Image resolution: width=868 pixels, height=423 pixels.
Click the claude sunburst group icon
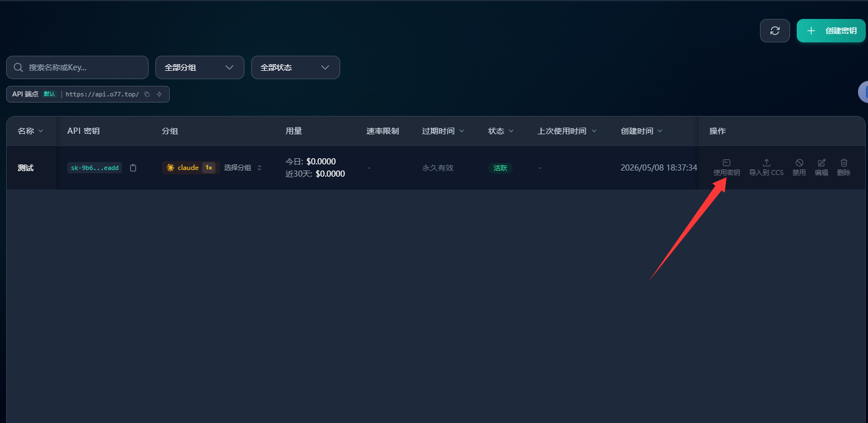tap(170, 168)
